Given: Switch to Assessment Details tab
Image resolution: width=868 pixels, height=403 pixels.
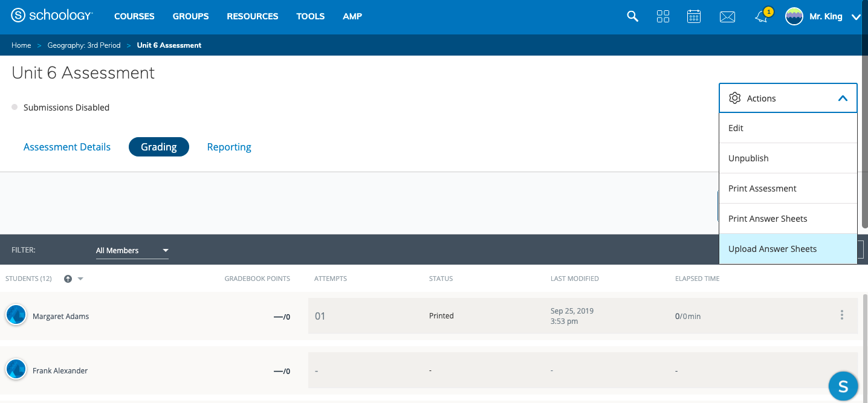Looking at the screenshot, I should (67, 147).
